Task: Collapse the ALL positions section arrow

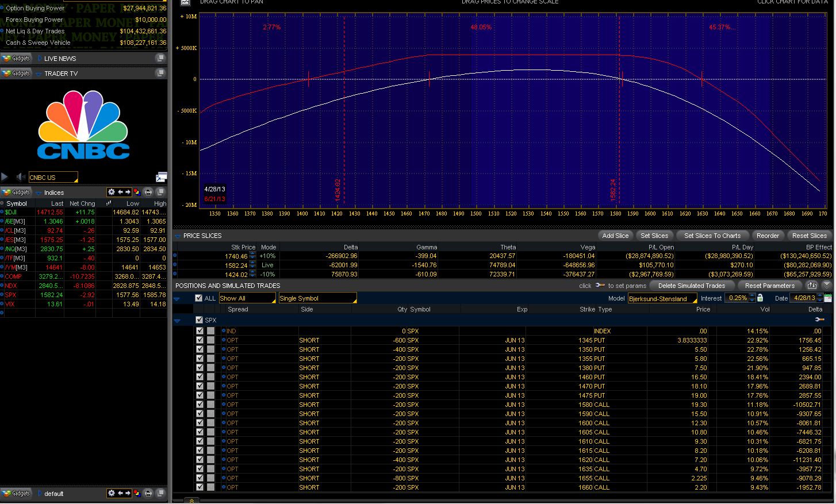Action: point(177,299)
